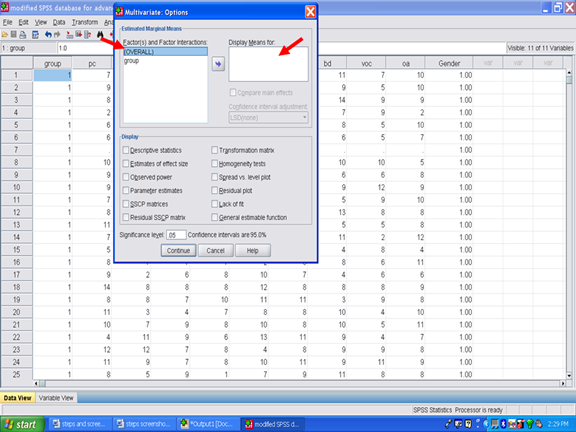Tick the Observed power checkbox

(126, 177)
